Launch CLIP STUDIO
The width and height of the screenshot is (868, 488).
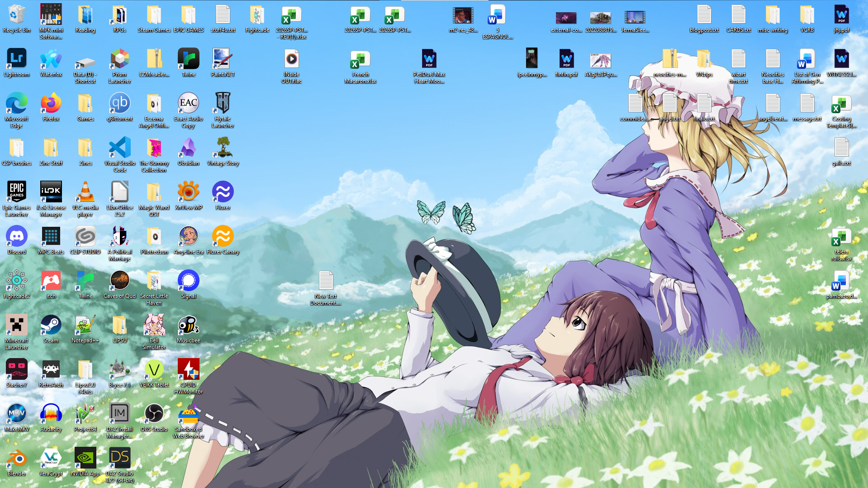coord(85,241)
